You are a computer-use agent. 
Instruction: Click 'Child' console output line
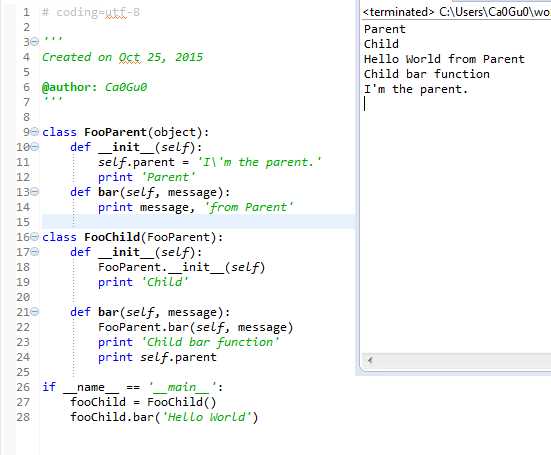pyautogui.click(x=381, y=44)
